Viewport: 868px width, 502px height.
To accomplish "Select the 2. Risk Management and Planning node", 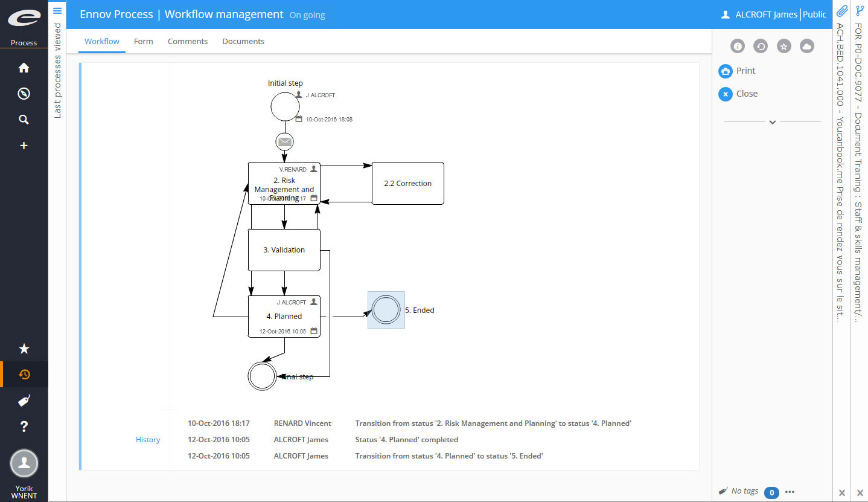I will pos(284,184).
